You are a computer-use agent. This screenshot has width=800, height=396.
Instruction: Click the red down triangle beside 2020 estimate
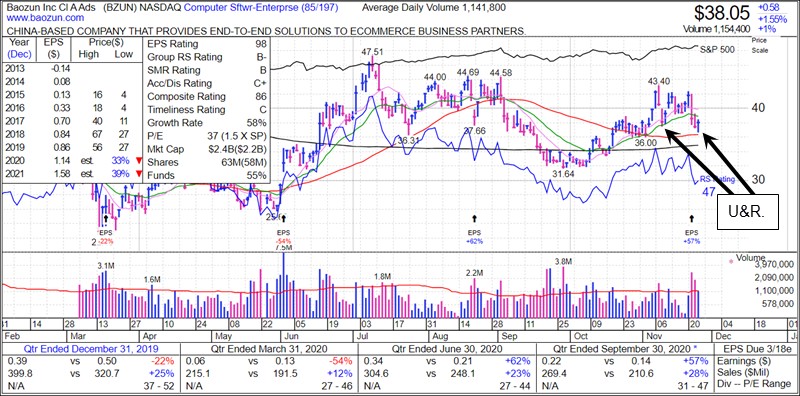coord(139,162)
